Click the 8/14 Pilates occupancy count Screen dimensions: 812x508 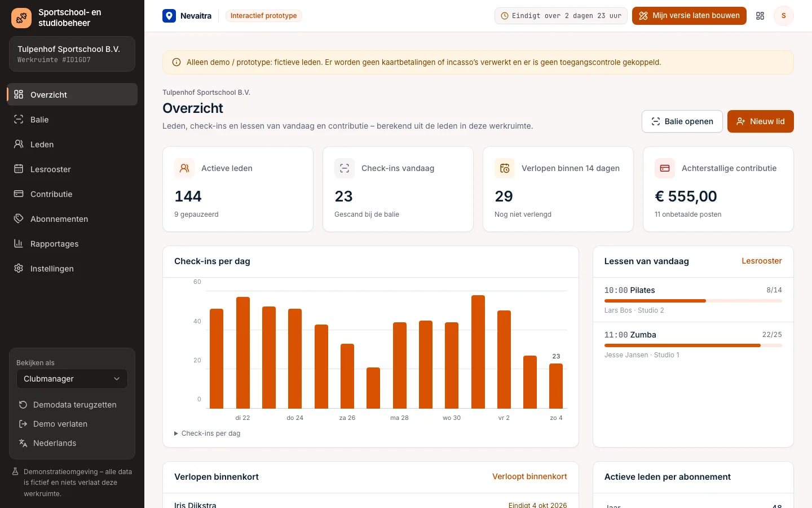774,290
